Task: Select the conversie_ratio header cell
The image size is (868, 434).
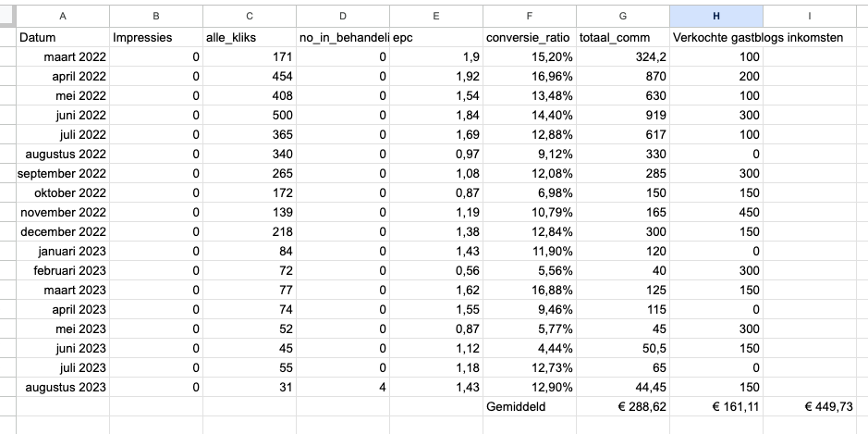Action: point(530,38)
